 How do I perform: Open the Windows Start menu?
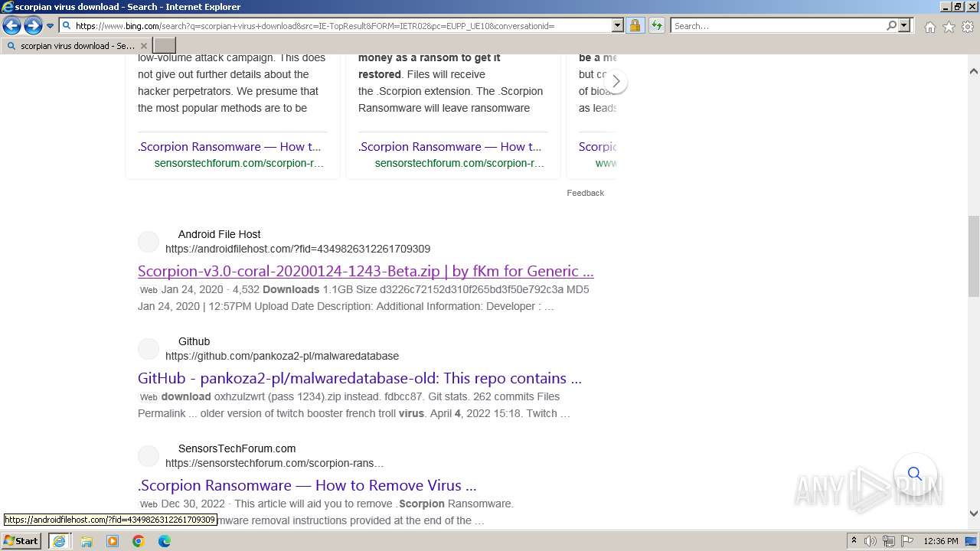coord(21,541)
